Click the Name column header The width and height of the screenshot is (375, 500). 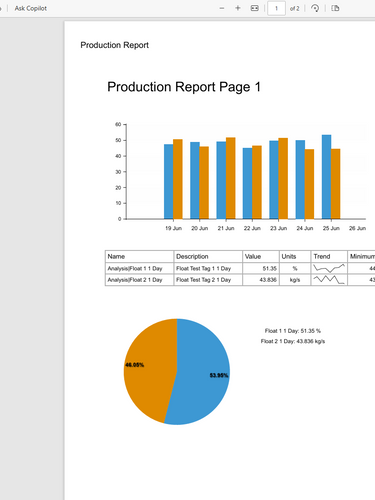[x=139, y=256]
